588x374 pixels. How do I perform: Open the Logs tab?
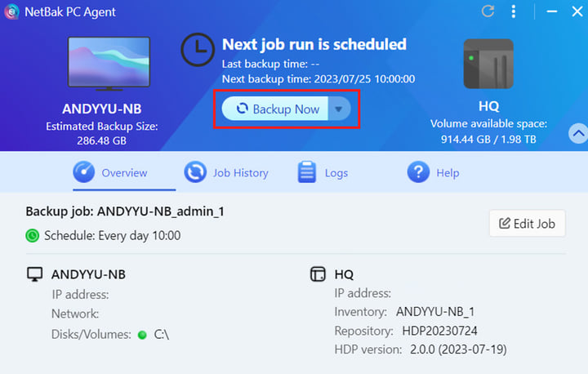coord(323,173)
